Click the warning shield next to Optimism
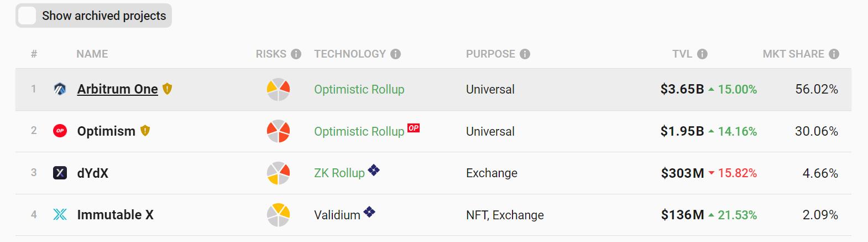868x242 pixels. point(145,131)
